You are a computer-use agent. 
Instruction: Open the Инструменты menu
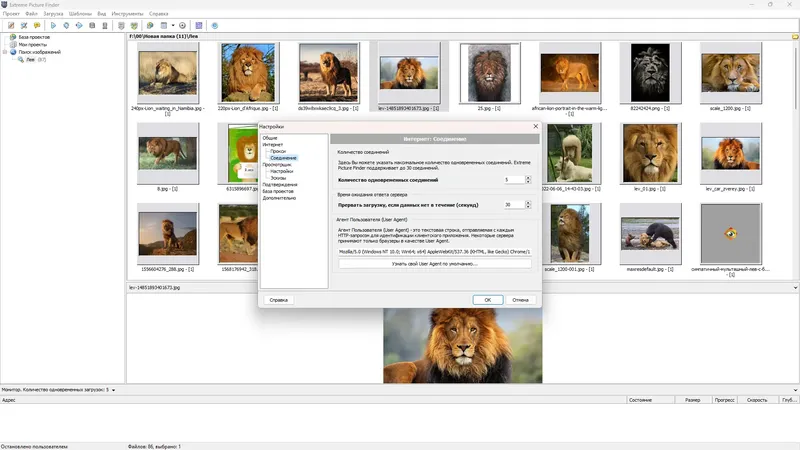pos(128,14)
